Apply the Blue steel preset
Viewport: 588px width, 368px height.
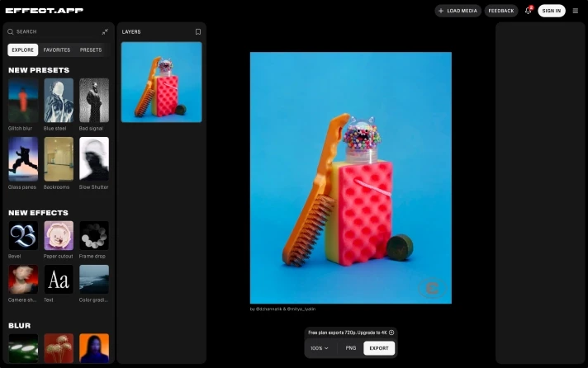[x=59, y=101]
